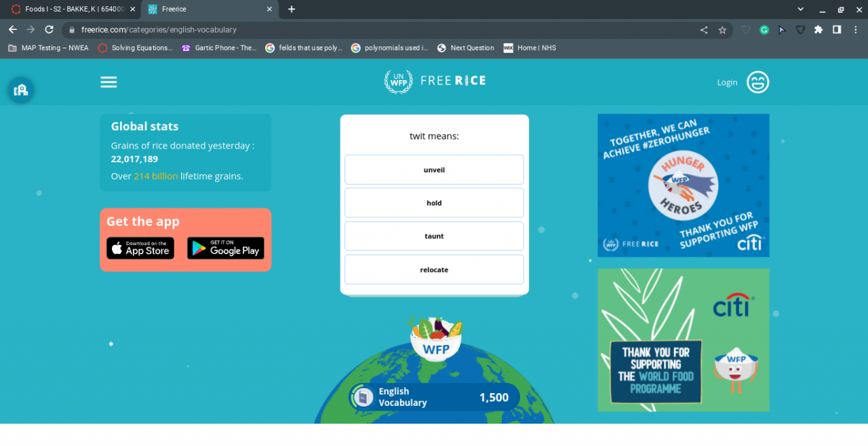The image size is (868, 446).
Task: Open the colorful cursor arrow extension
Action: point(782,30)
